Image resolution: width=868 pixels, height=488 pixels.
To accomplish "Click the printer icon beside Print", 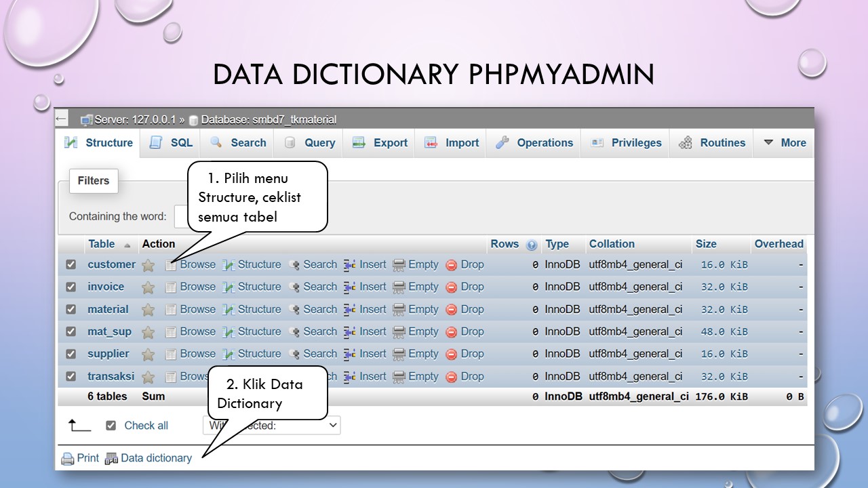I will tap(68, 459).
